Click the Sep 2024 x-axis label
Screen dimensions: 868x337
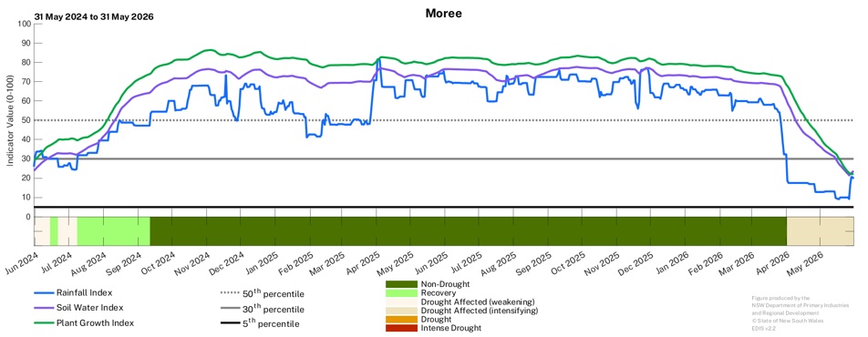123,264
